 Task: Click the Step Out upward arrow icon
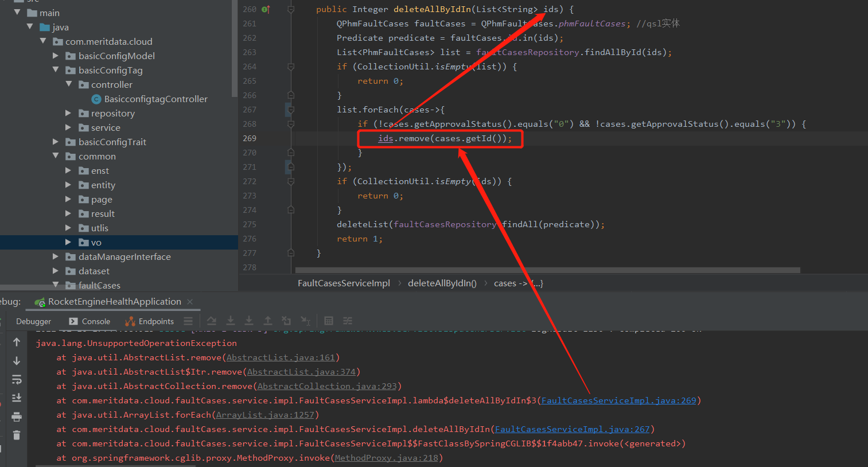pos(268,321)
